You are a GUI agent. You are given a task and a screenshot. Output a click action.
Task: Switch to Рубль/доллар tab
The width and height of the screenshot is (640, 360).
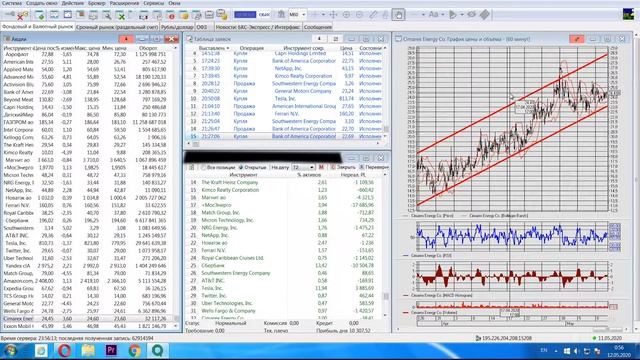(177, 27)
